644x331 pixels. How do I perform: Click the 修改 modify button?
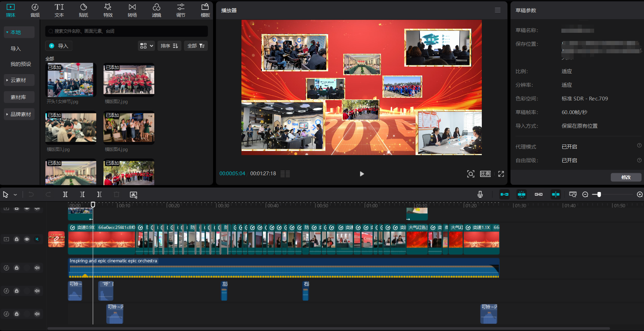pyautogui.click(x=626, y=177)
